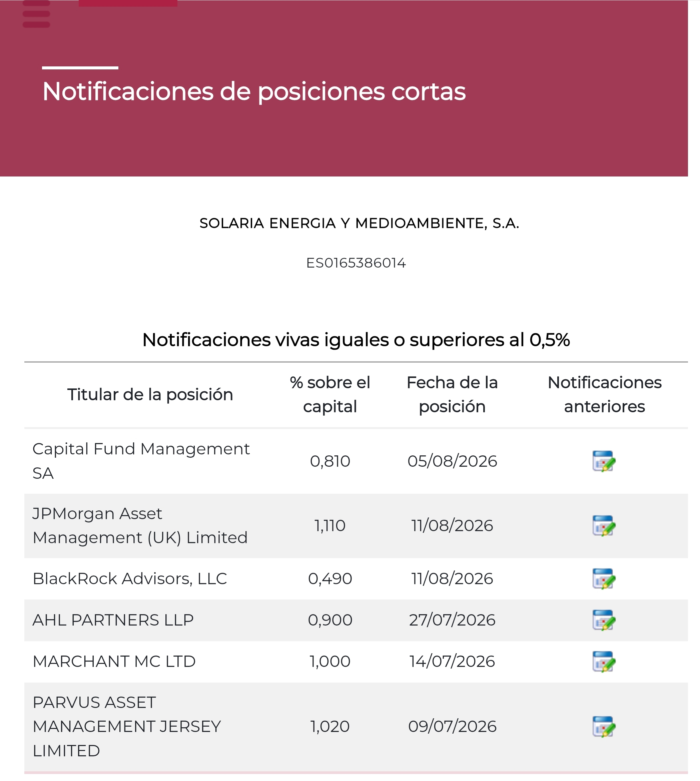Select the BlackRock Advisors, LLC holder name

click(130, 578)
